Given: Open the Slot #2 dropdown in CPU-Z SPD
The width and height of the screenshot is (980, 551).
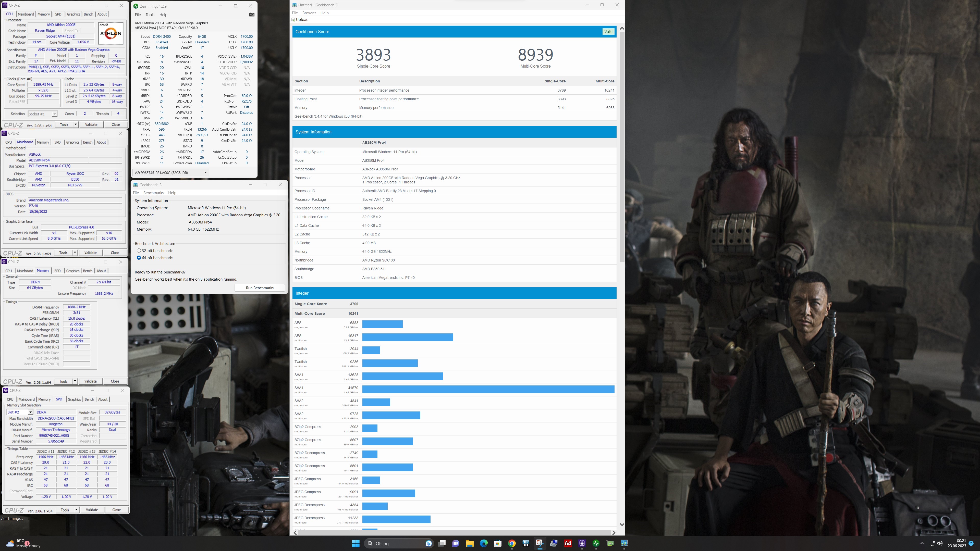Looking at the screenshot, I should click(x=19, y=412).
